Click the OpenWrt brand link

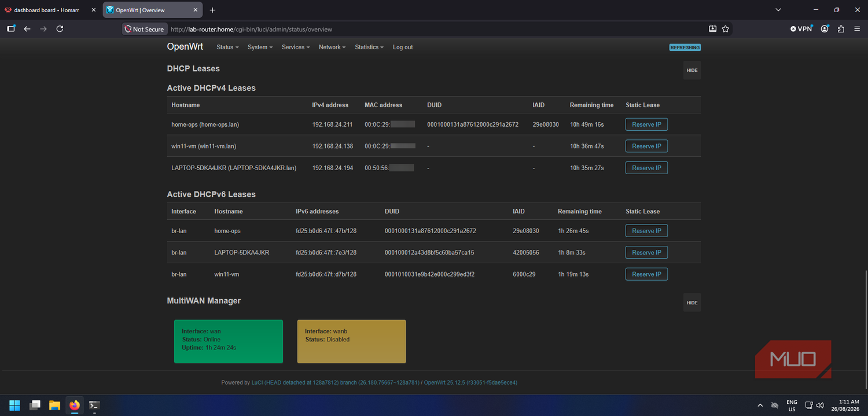[x=185, y=47]
